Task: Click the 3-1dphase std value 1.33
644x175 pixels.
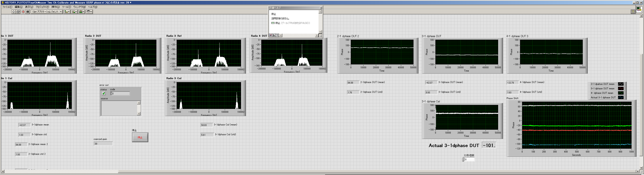Action: (24, 135)
